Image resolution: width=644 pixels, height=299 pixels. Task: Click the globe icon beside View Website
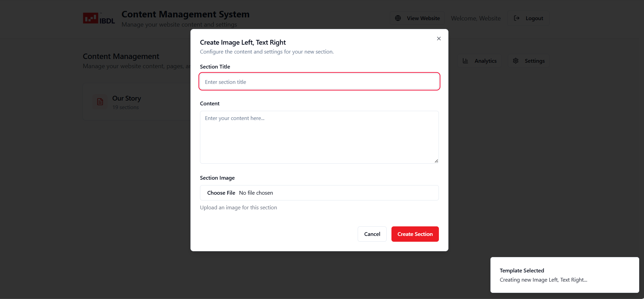398,18
